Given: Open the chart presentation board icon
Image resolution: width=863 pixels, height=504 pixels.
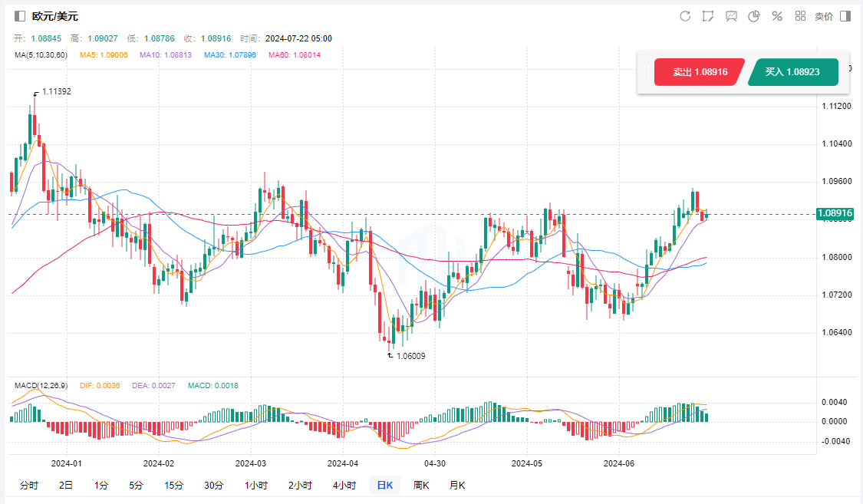Looking at the screenshot, I should point(731,16).
